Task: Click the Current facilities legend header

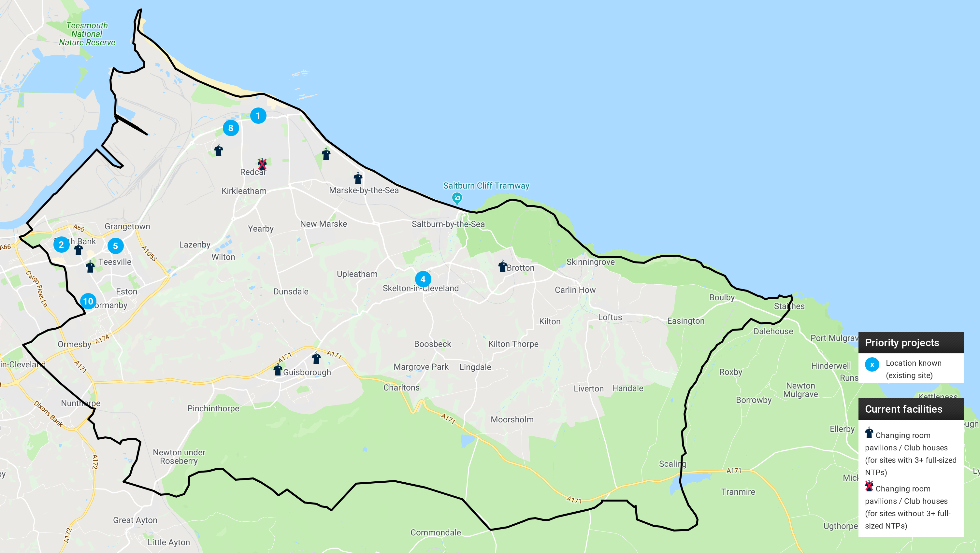Action: (911, 409)
